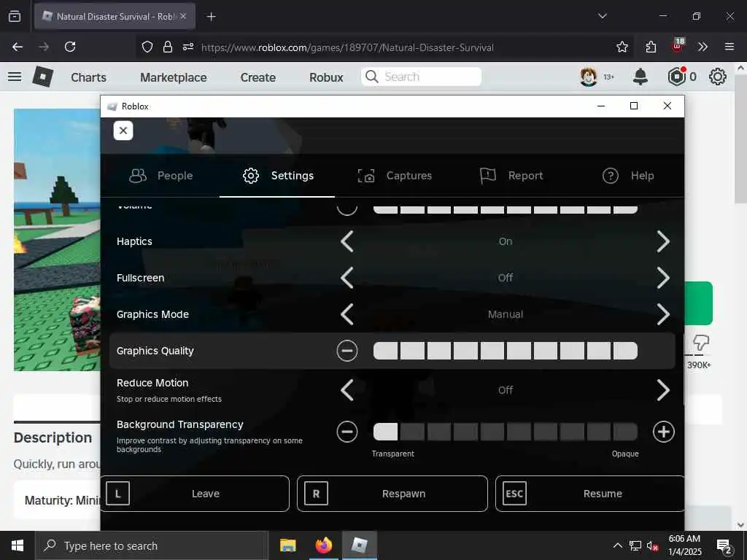Click the Help question mark icon
This screenshot has width=747, height=560.
point(611,176)
